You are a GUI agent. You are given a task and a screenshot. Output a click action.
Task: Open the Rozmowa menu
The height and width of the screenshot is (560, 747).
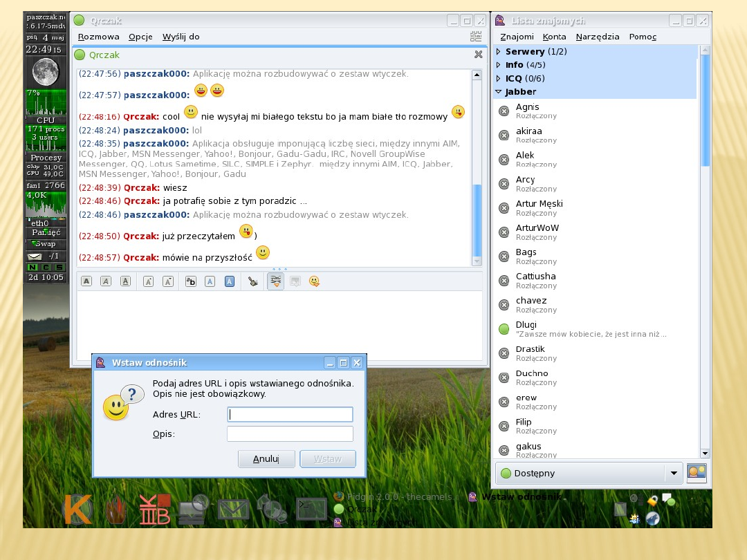pos(98,37)
